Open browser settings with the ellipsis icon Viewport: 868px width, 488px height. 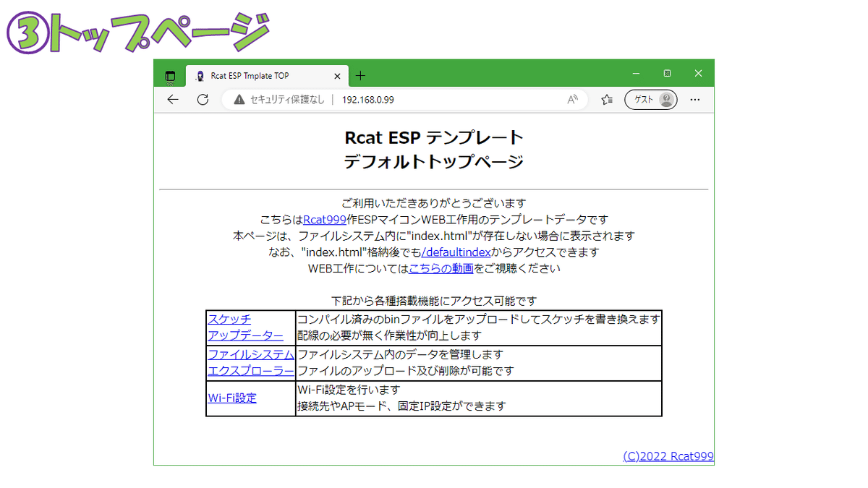tap(694, 100)
